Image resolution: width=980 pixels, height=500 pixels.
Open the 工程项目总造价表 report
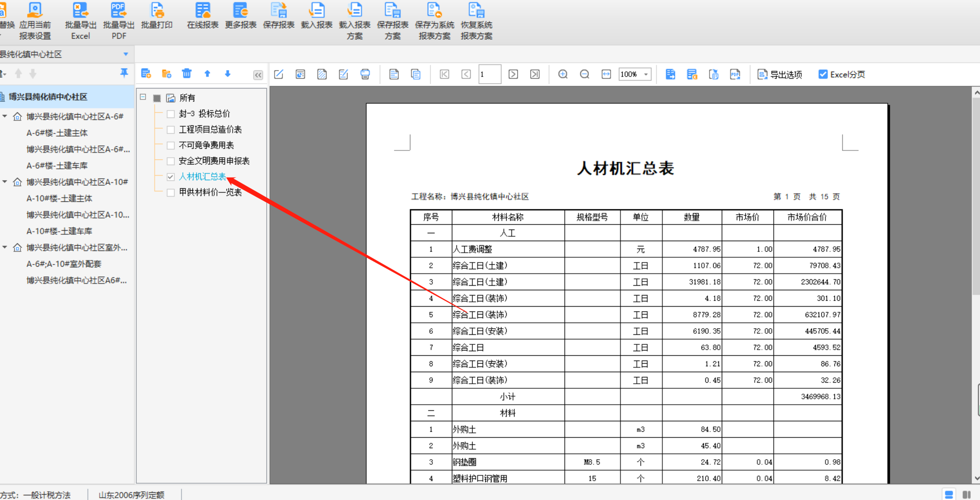(210, 129)
